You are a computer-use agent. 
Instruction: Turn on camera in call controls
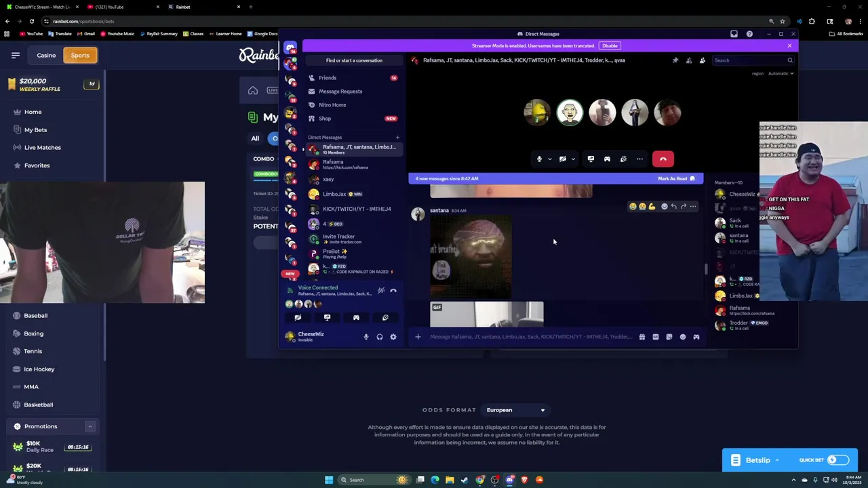(562, 159)
